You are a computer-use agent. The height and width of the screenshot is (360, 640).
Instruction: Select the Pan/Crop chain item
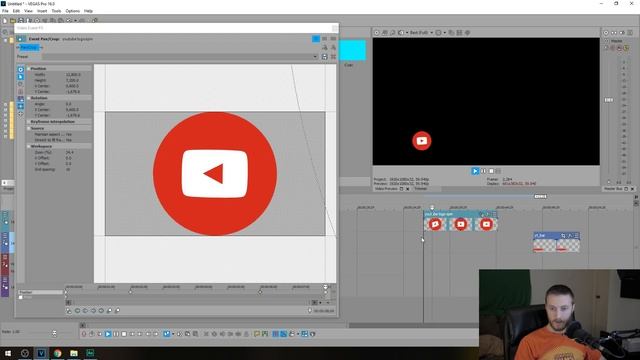(29, 47)
